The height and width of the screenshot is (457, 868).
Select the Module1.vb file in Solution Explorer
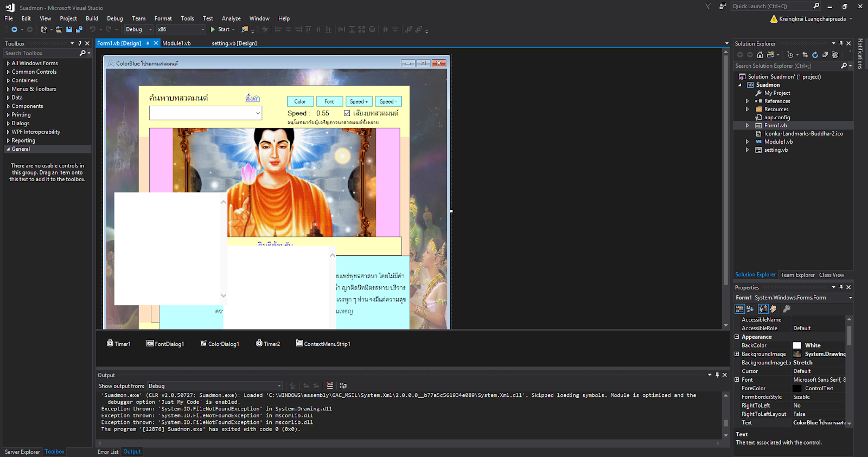click(778, 142)
